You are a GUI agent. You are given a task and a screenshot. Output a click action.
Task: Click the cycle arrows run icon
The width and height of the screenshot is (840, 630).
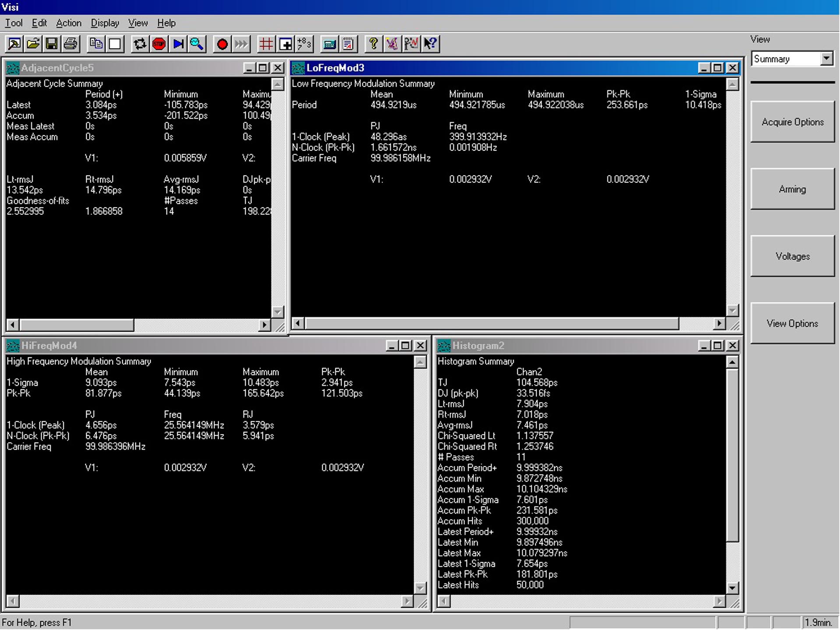click(x=140, y=44)
